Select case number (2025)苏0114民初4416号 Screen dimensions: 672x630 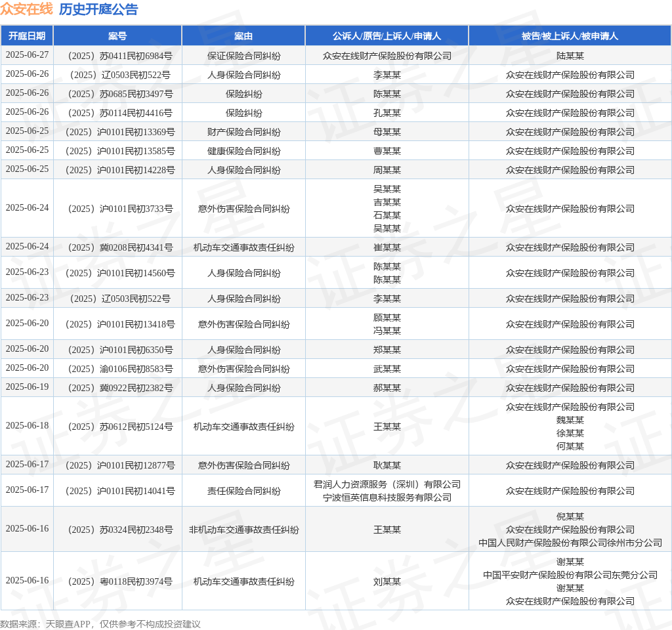click(117, 113)
